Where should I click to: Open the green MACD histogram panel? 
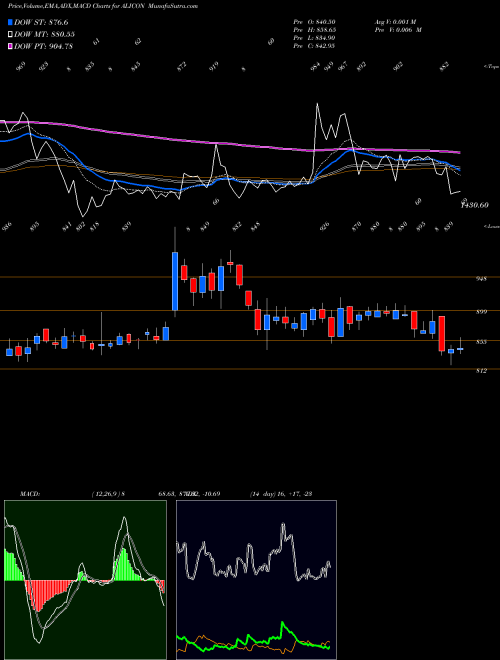[85, 580]
